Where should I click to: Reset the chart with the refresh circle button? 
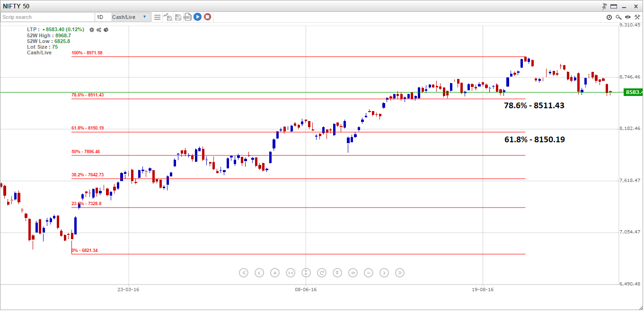322,273
